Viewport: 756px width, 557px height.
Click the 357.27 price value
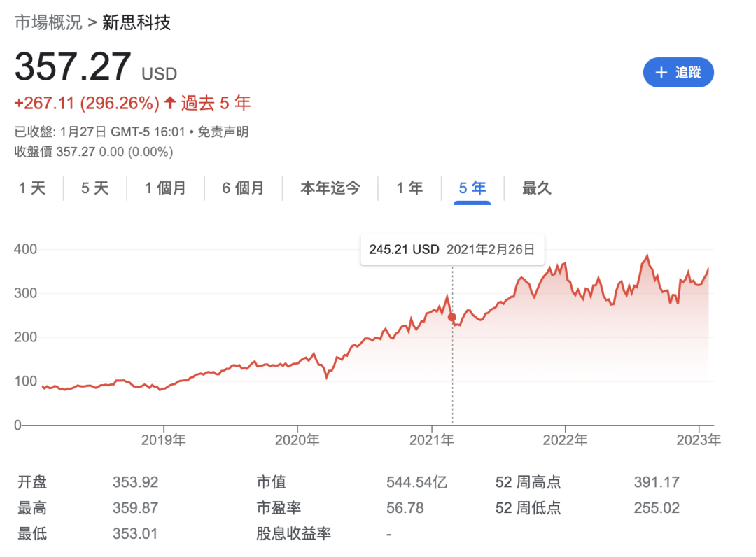(73, 66)
